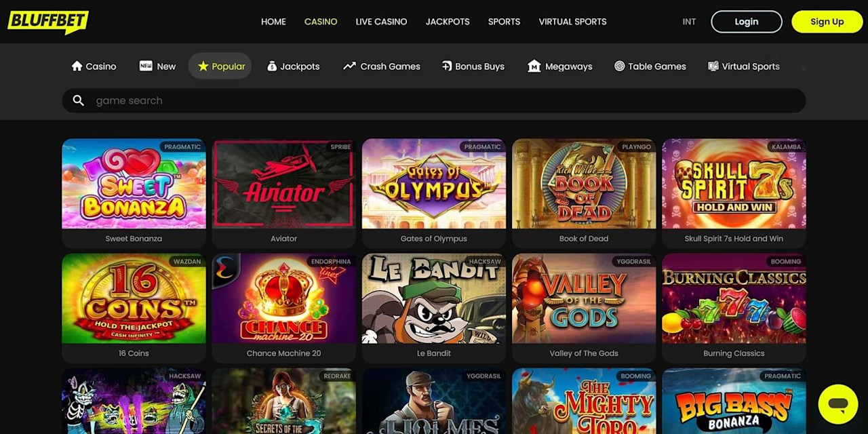This screenshot has height=434, width=868.
Task: Click the Bonus Buys category icon
Action: coord(447,66)
